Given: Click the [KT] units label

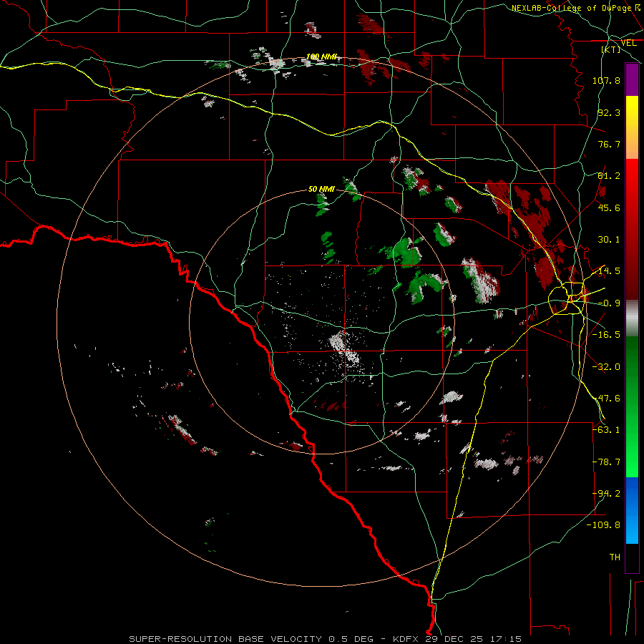Looking at the screenshot, I should coord(611,49).
